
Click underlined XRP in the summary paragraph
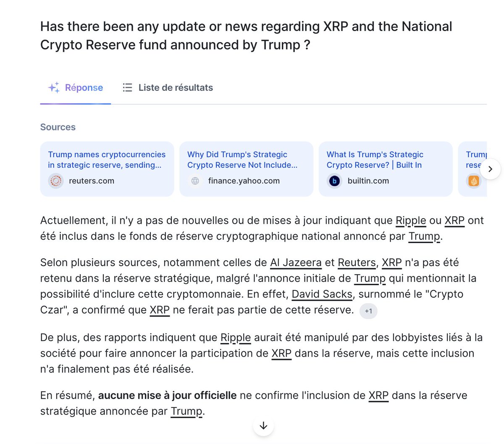(378, 396)
